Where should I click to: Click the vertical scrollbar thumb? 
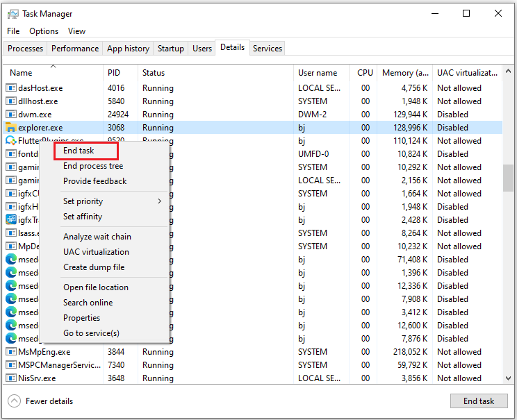[508, 177]
